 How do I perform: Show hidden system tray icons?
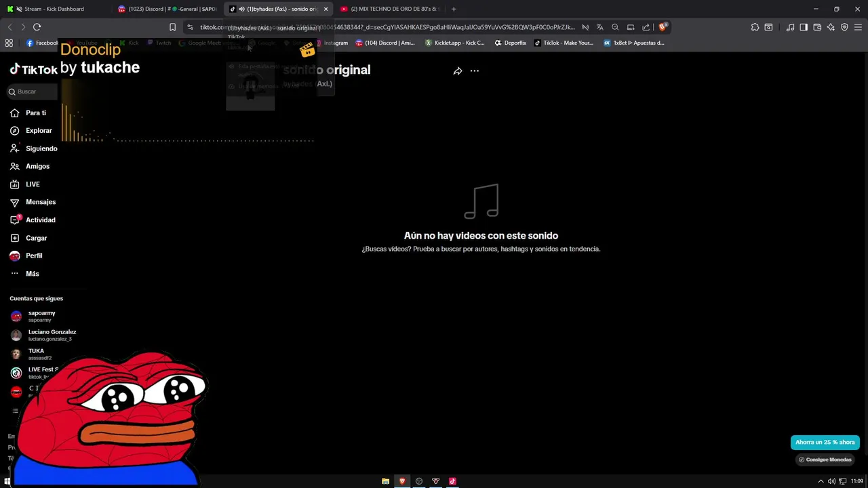821,481
